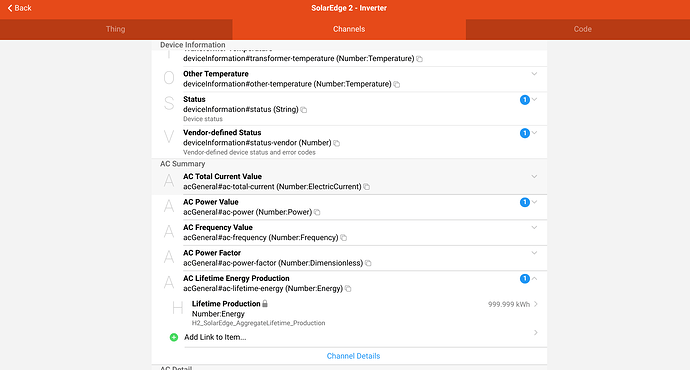This screenshot has height=370, width=690.
Task: Copy the ac-lifetime-energy channel ID
Action: click(x=348, y=289)
